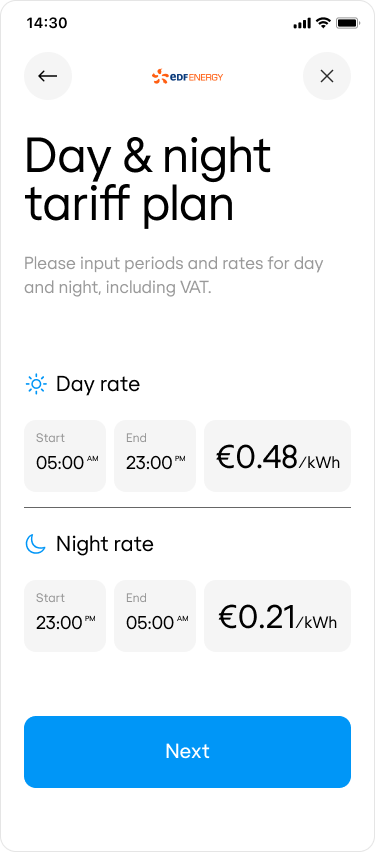This screenshot has height=852, width=375.
Task: Tap the EDF Energy logo
Action: tap(188, 77)
